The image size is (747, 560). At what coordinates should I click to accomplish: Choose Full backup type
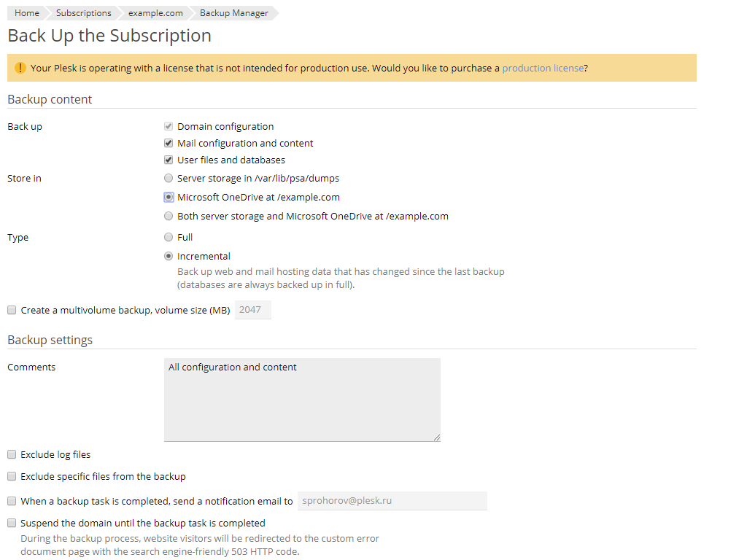pyautogui.click(x=169, y=238)
